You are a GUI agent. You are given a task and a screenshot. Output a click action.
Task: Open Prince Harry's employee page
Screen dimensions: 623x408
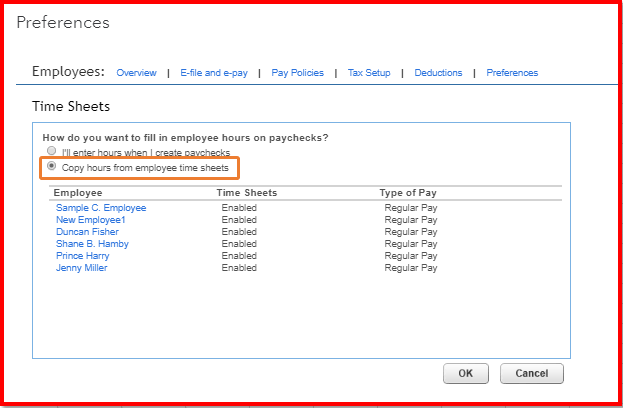click(x=82, y=256)
